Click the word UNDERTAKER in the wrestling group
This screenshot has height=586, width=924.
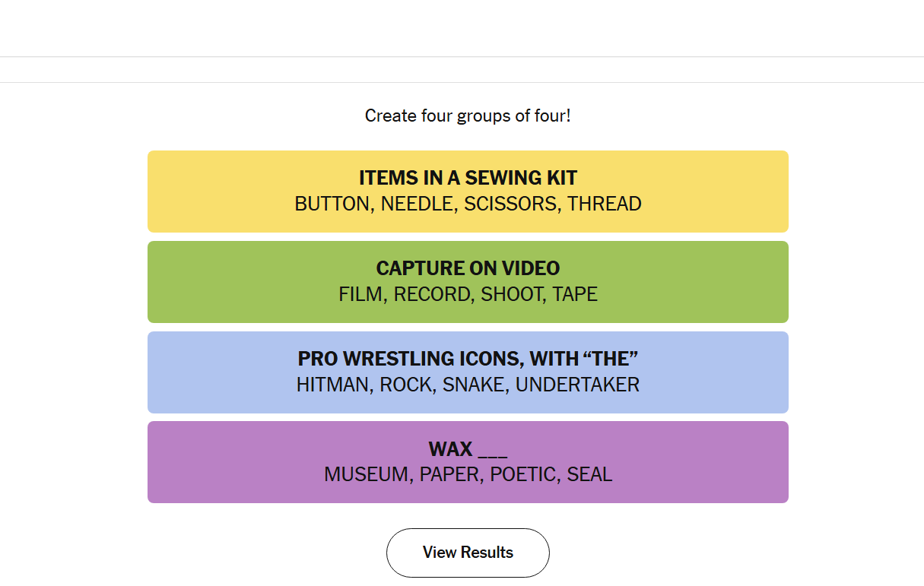coord(578,385)
